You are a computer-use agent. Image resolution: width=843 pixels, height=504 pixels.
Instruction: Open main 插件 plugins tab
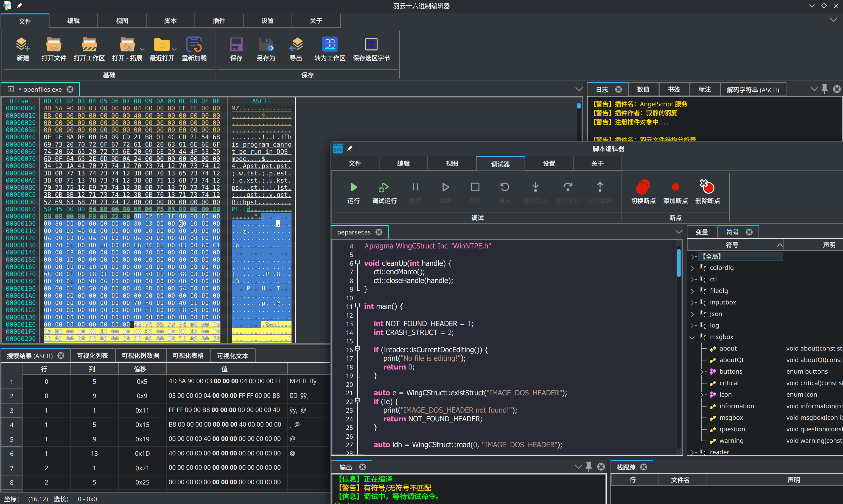(219, 21)
